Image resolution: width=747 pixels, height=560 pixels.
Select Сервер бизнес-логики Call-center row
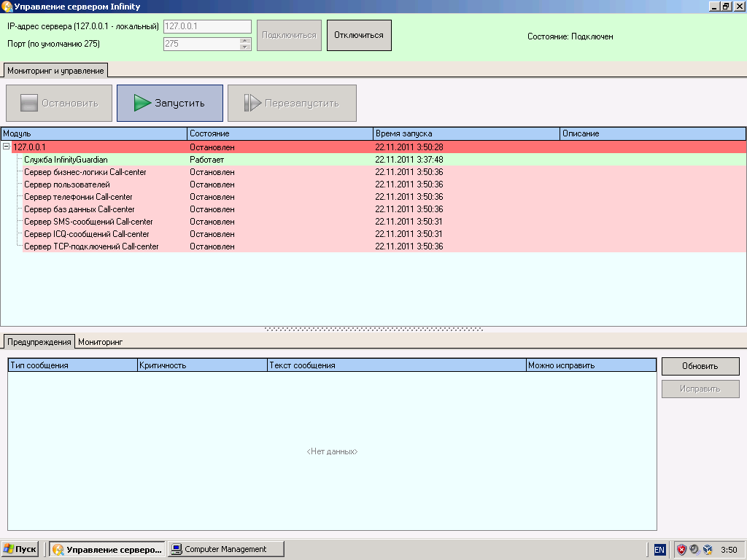tap(384, 172)
